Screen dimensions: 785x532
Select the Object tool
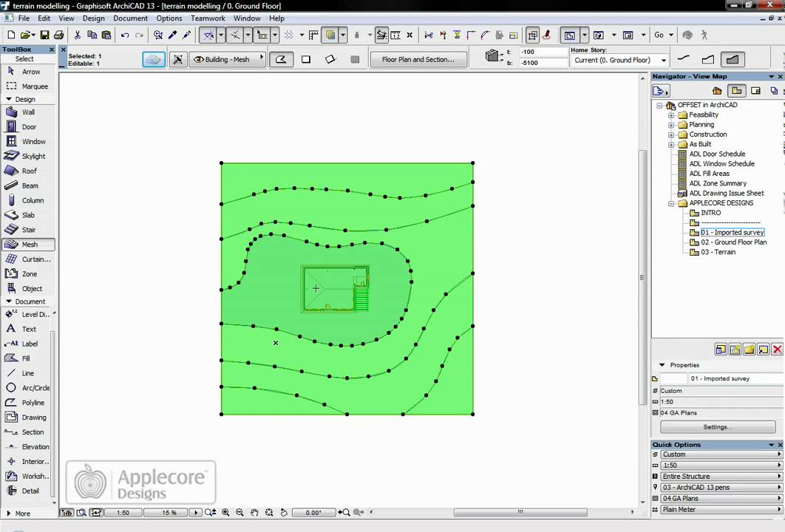[27, 289]
